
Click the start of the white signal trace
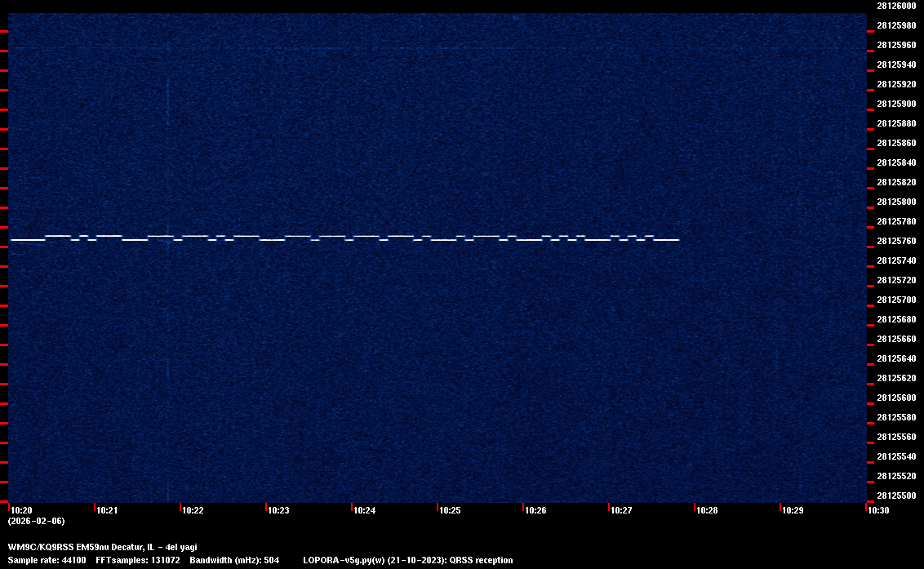tap(12, 240)
